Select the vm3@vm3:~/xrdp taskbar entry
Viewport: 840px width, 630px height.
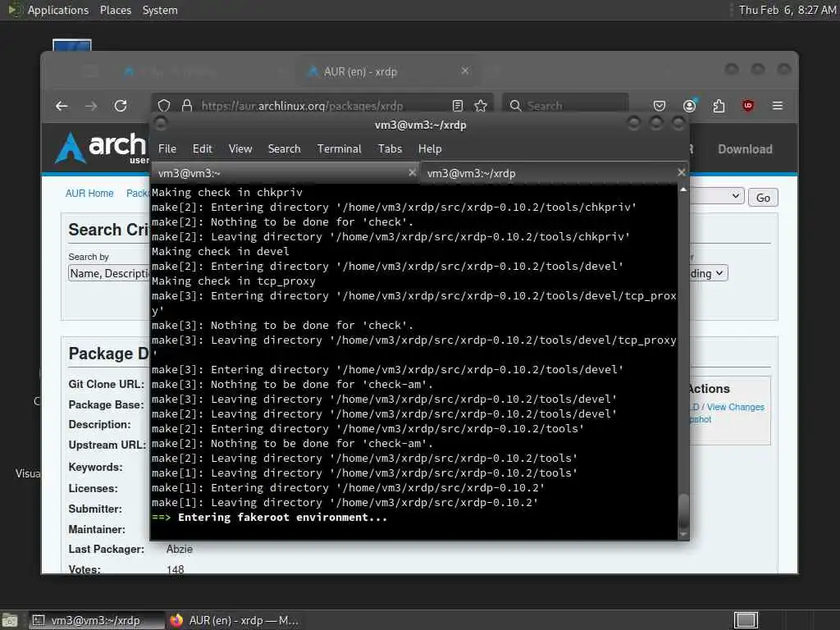[95, 620]
